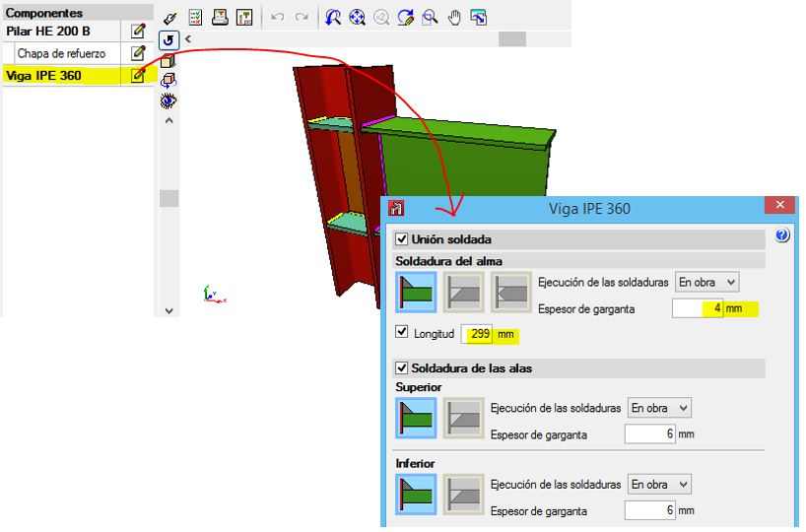This screenshot has height=532, width=806.
Task: Open alma Ejecución de las soldaduras dropdown
Action: coord(706,282)
